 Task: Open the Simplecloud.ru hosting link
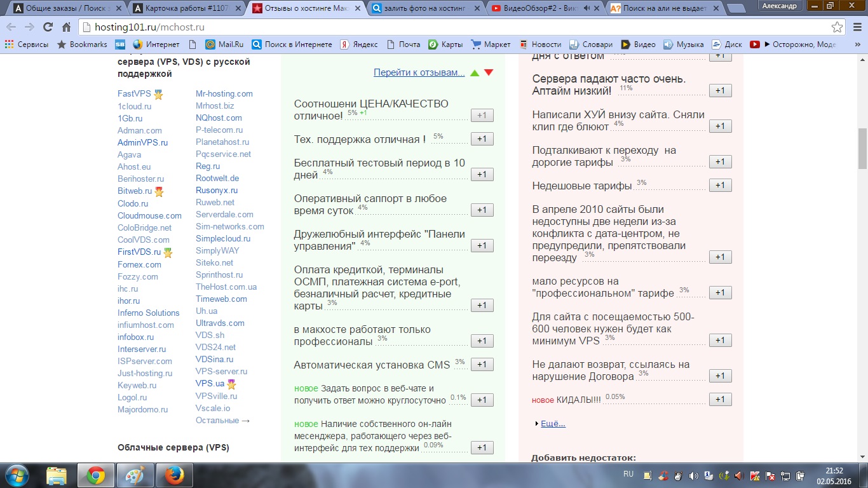[x=223, y=238]
